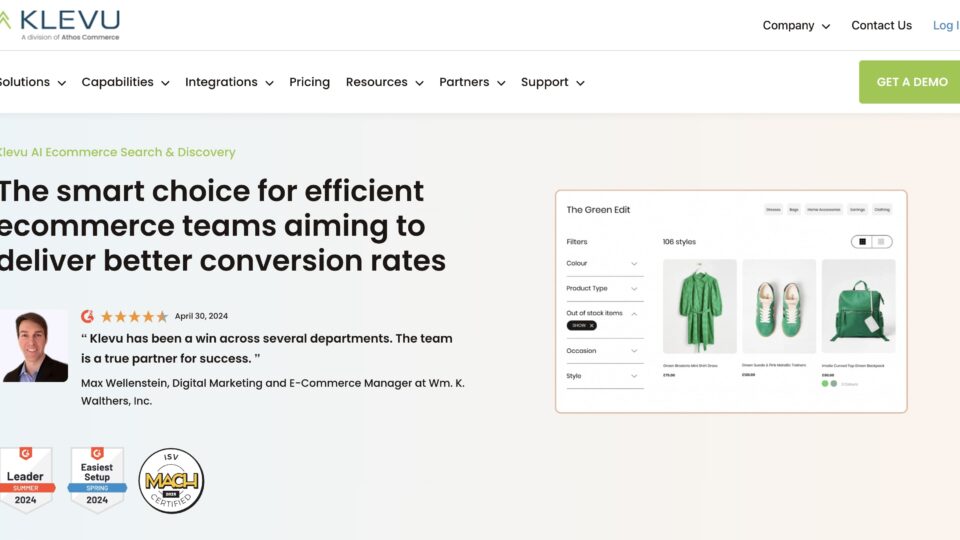
Task: Click the green trainers product image
Action: tap(779, 306)
